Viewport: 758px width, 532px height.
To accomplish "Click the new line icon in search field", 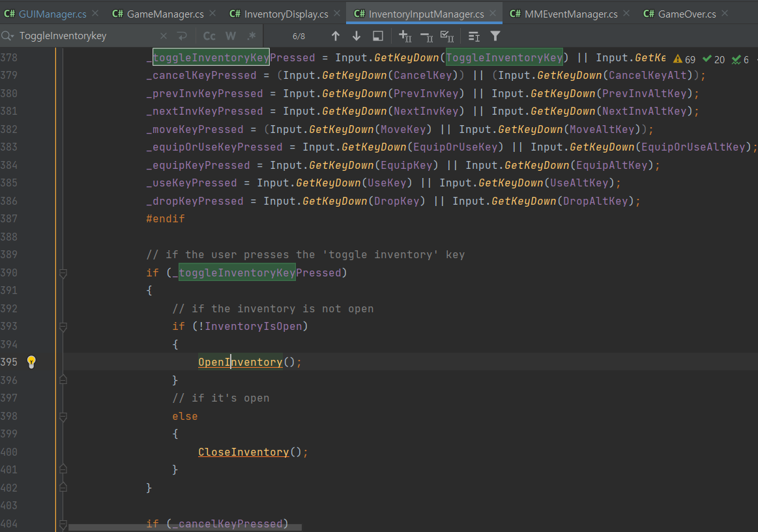I will 182,36.
